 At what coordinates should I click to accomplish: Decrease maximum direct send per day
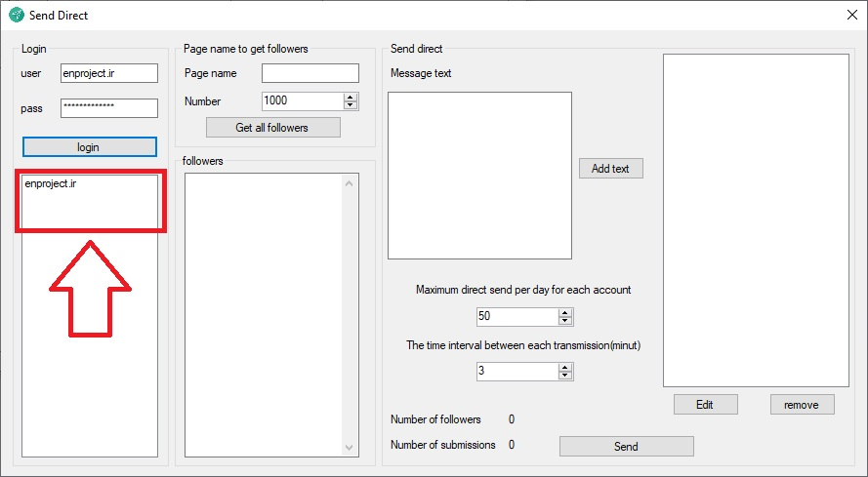click(565, 321)
